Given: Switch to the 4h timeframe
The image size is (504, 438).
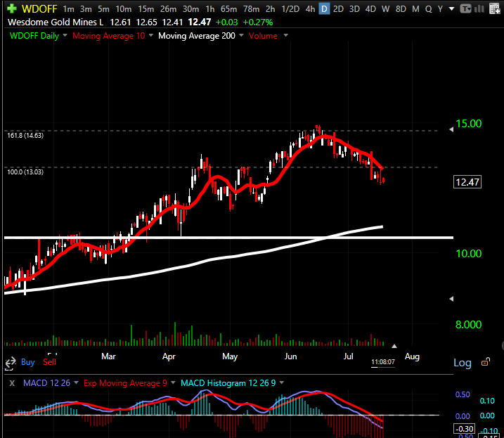Looking at the screenshot, I should tap(310, 9).
